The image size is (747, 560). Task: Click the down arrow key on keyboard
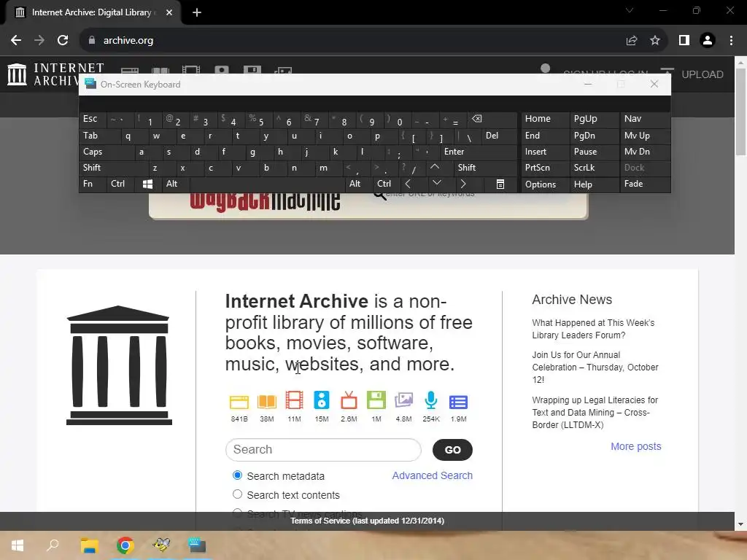point(436,183)
